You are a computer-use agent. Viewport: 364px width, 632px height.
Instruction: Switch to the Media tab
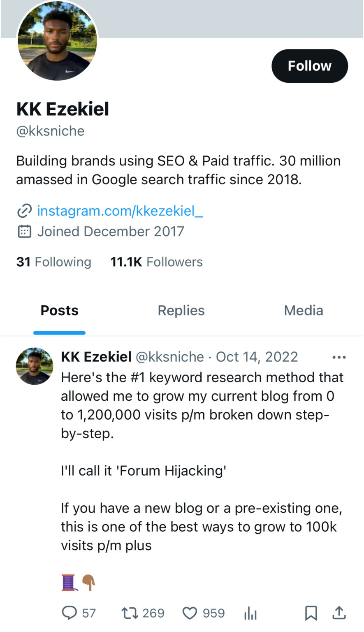pos(304,311)
